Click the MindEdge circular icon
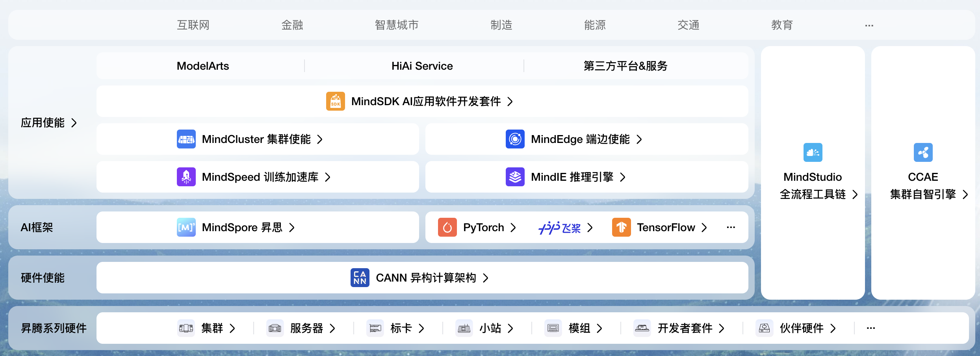This screenshot has height=356, width=980. click(515, 139)
